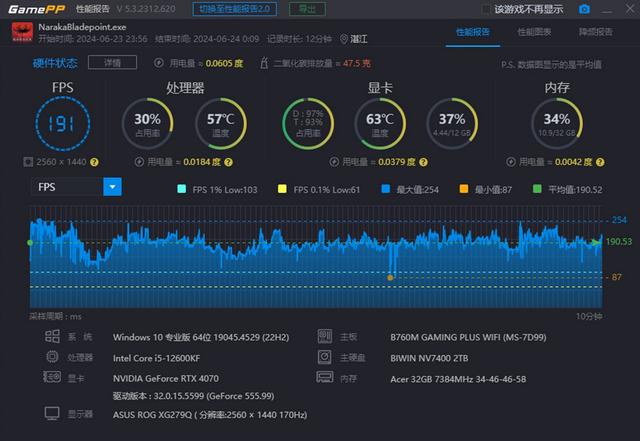This screenshot has height=441, width=640.
Task: Switch to the 性能报告 tab
Action: pos(473,32)
